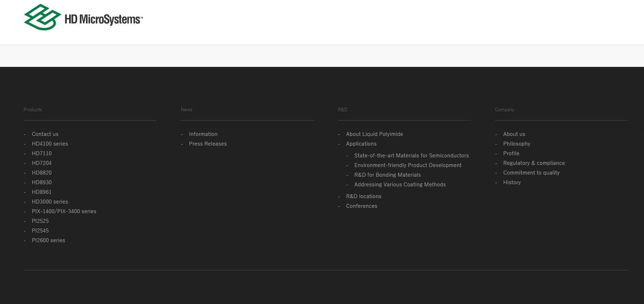Open About Liquid Polyimide page
644x304 pixels.
coord(374,134)
